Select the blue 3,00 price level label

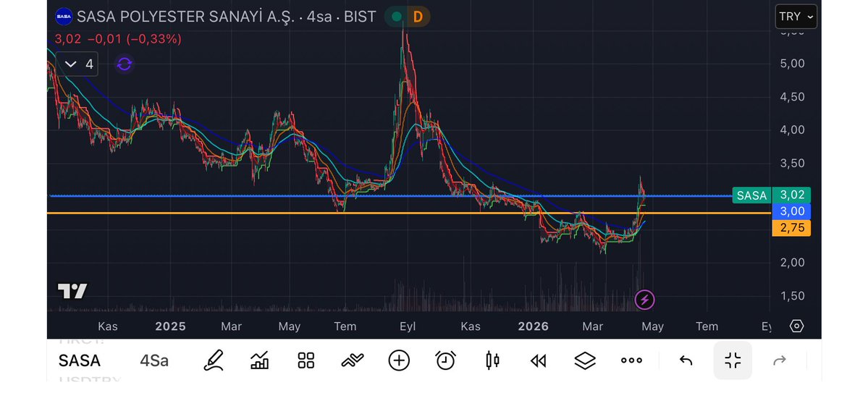point(791,211)
